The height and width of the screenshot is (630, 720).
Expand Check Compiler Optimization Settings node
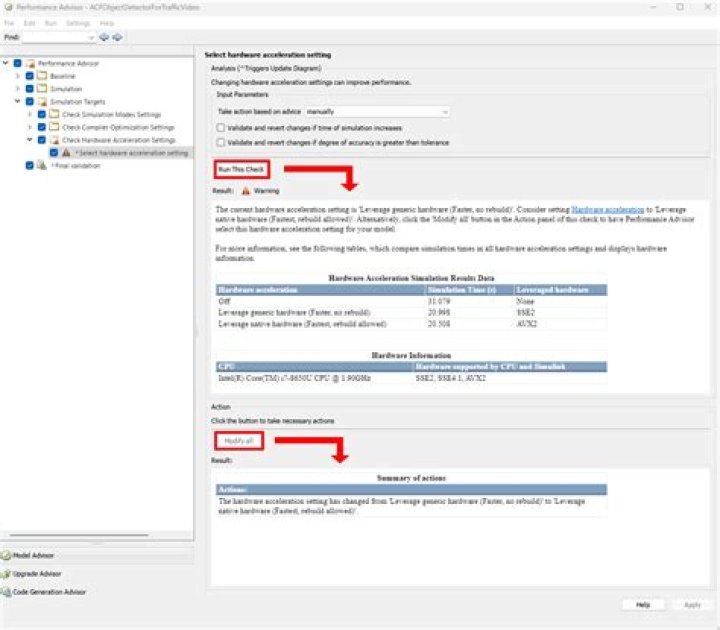[x=30, y=127]
